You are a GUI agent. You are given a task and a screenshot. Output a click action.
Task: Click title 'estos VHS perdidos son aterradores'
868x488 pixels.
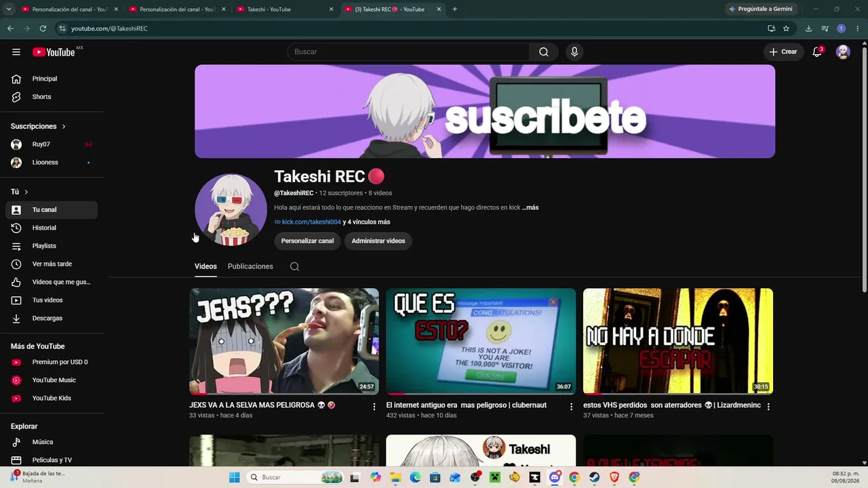click(672, 405)
